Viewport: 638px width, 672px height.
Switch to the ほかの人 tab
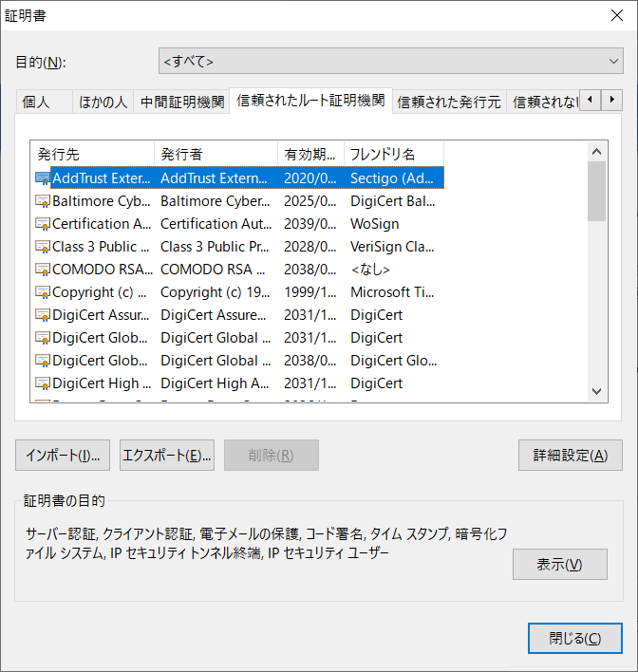103,102
